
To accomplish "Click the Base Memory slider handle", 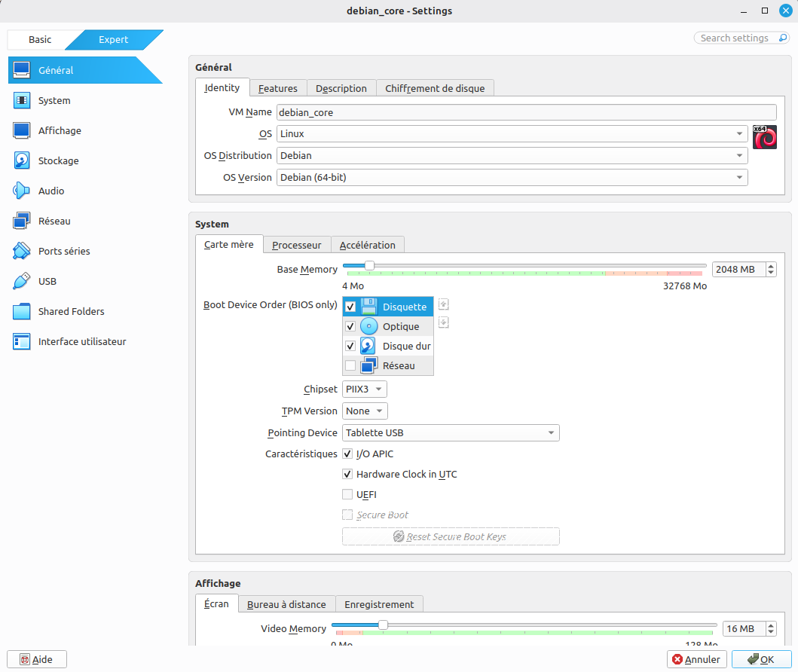I will point(369,265).
